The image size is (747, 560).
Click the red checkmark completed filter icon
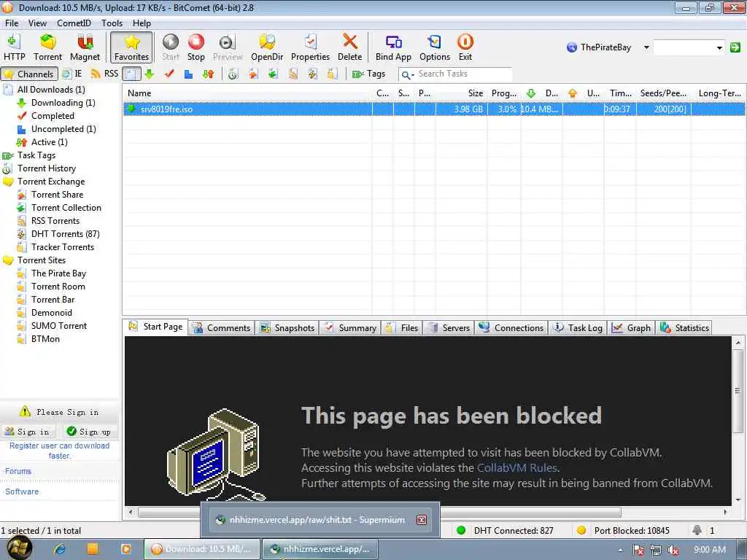click(x=169, y=74)
